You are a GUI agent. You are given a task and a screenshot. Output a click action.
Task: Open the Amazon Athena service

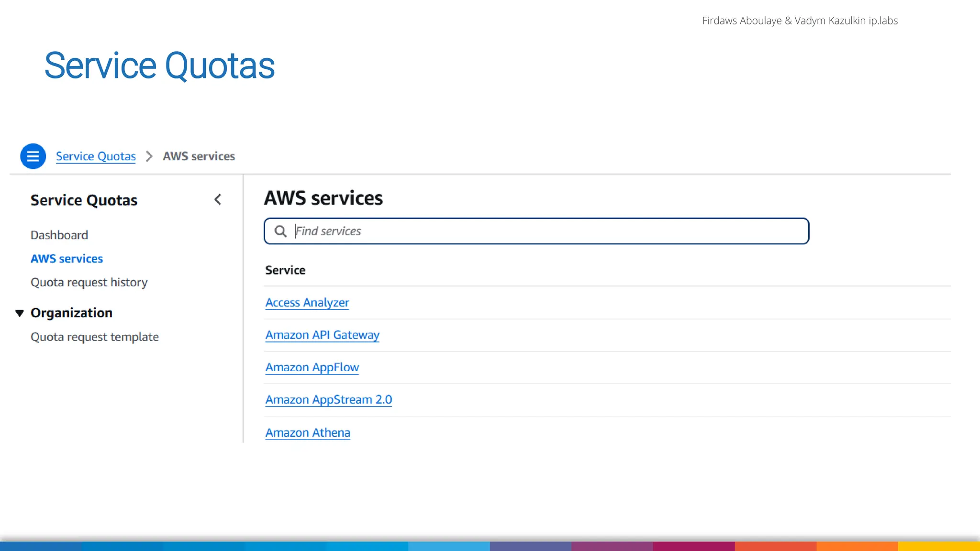(x=308, y=432)
